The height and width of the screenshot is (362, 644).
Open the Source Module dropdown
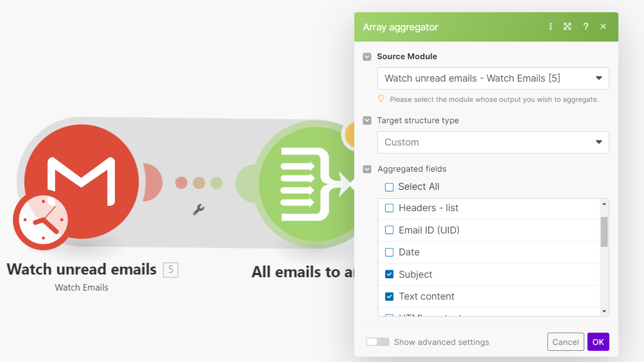pyautogui.click(x=493, y=78)
